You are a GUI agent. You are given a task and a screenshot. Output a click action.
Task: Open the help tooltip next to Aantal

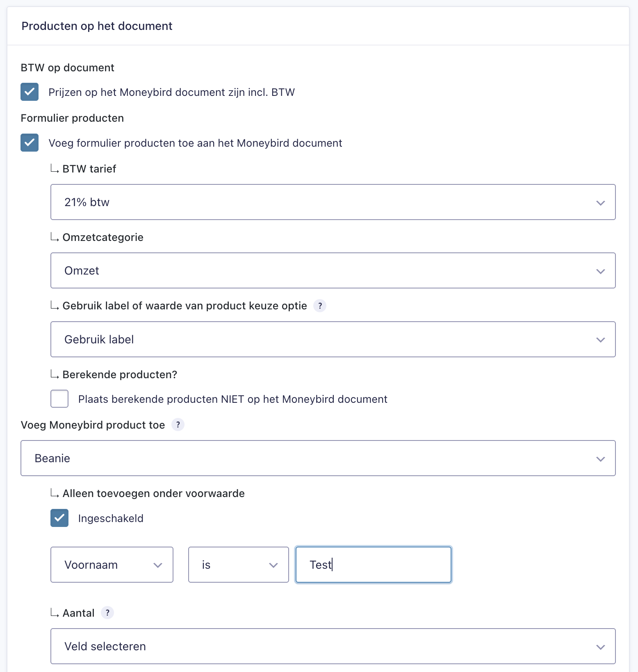[107, 613]
